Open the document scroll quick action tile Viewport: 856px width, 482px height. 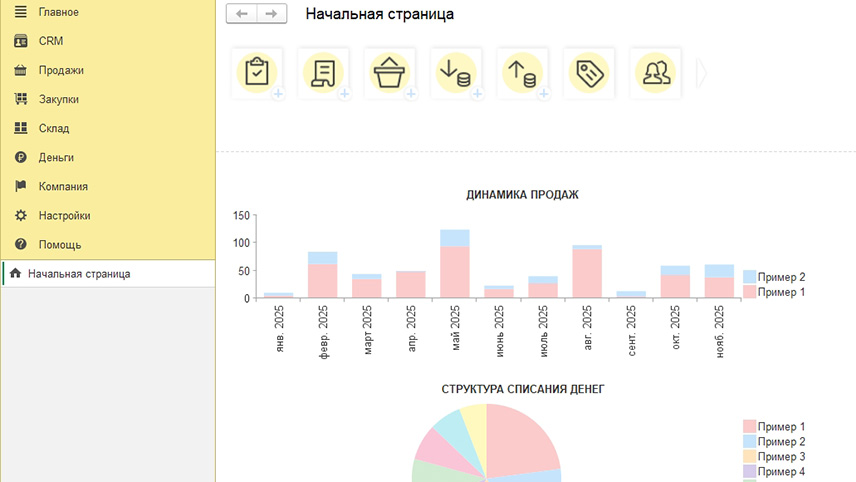[x=323, y=73]
